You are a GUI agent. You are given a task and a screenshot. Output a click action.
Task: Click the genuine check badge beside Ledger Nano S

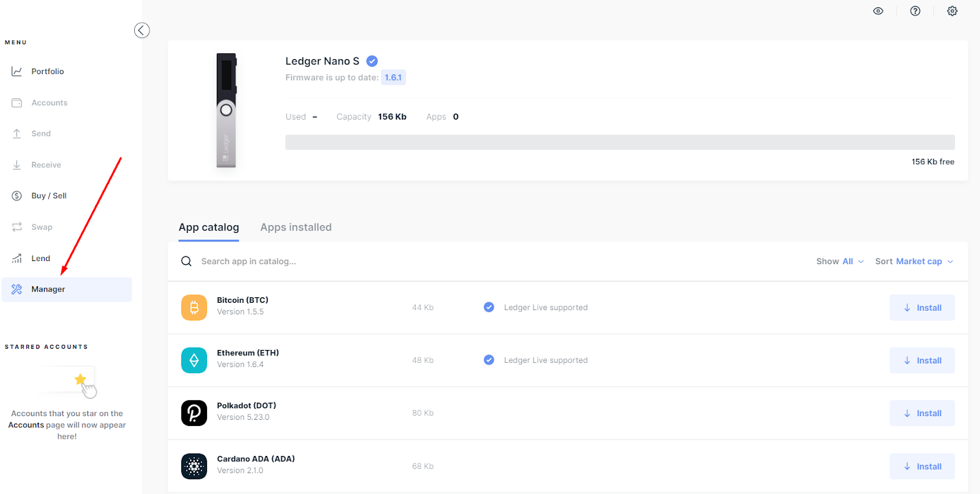click(x=372, y=61)
